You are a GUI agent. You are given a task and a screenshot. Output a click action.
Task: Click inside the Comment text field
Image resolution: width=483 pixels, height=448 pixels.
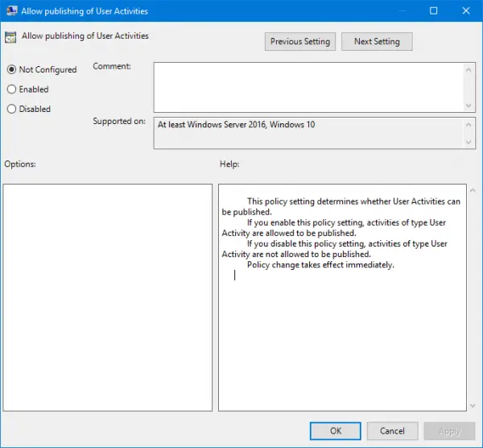coord(309,88)
